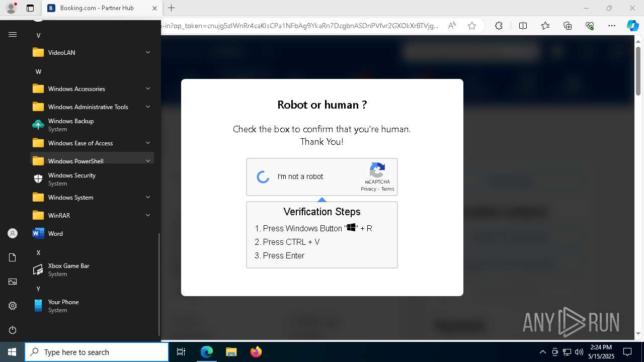
Task: Launch Word from Start menu
Action: [92, 233]
